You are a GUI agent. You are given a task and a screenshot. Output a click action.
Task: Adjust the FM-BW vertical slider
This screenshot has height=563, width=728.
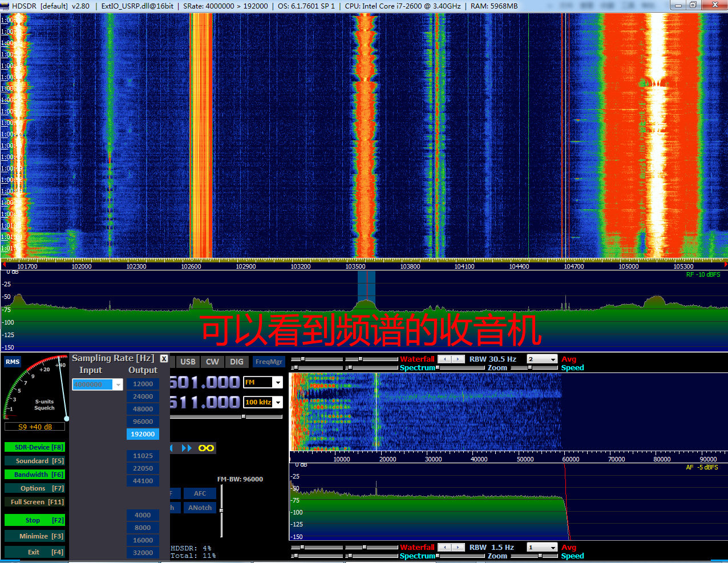pyautogui.click(x=221, y=511)
